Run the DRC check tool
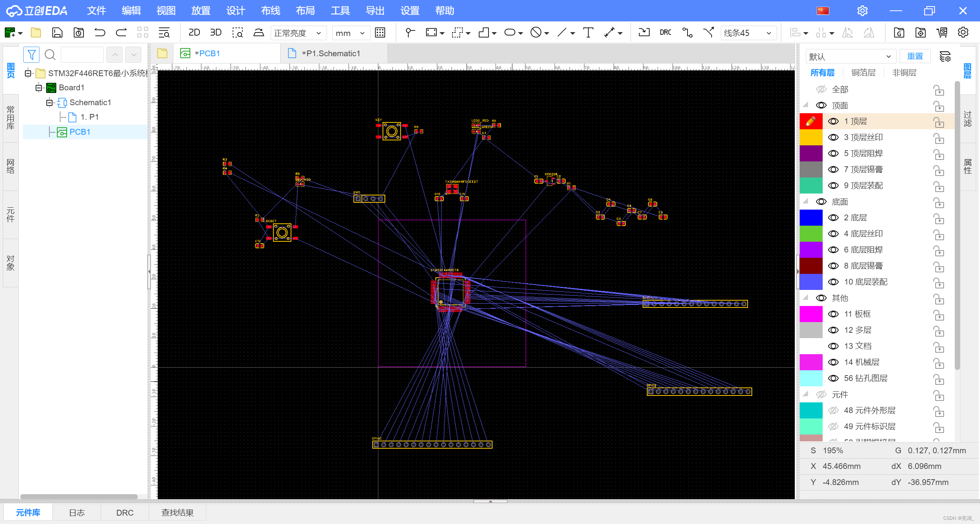980x524 pixels. coord(665,33)
